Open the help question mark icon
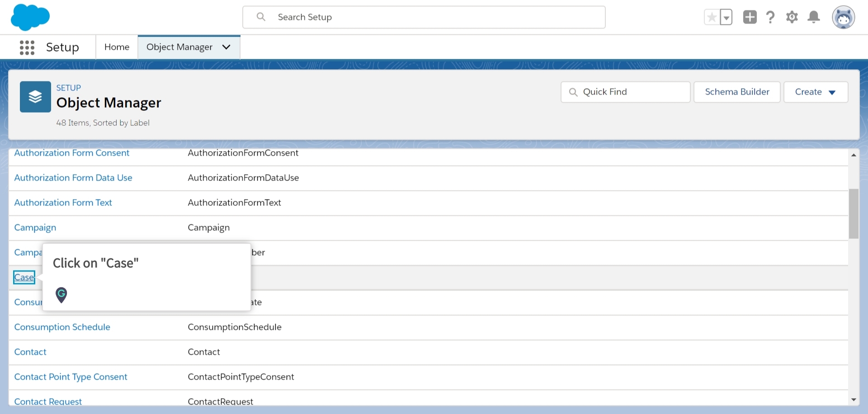The height and width of the screenshot is (414, 868). (x=770, y=17)
